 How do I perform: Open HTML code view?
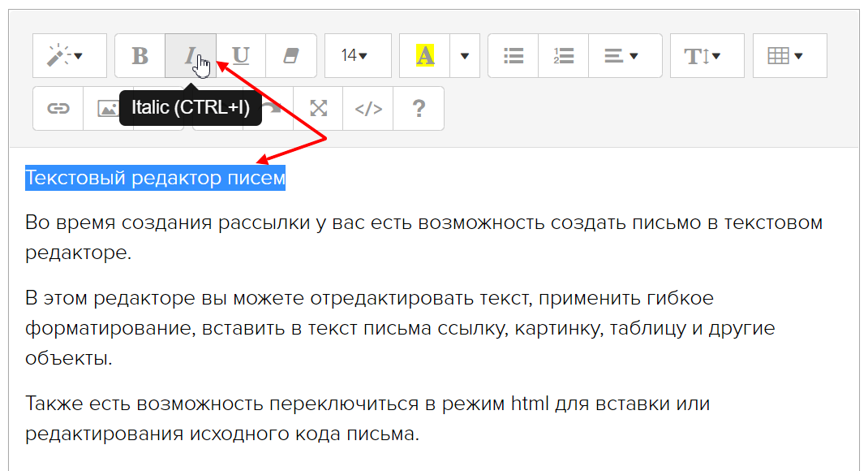tap(368, 109)
